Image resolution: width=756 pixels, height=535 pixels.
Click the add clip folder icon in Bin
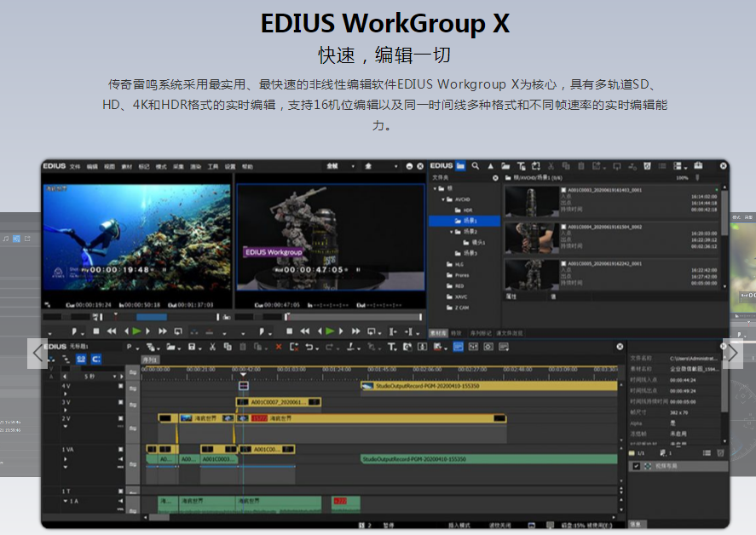click(505, 166)
